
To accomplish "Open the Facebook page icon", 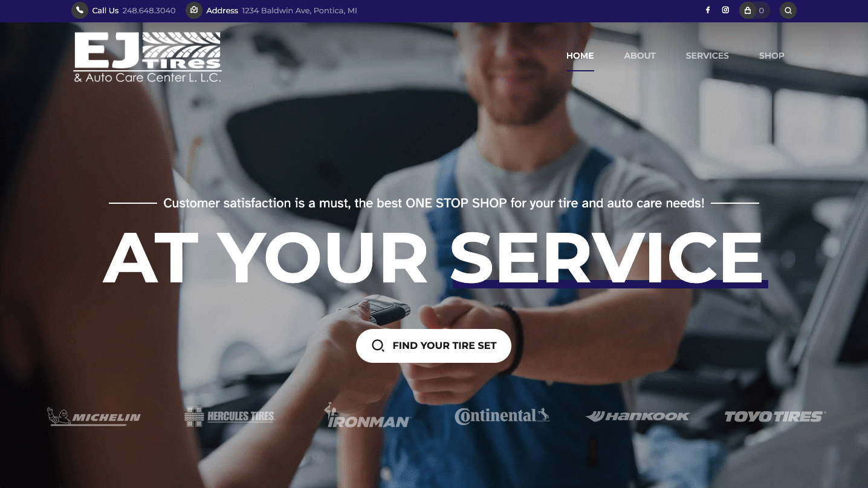I will tap(708, 10).
